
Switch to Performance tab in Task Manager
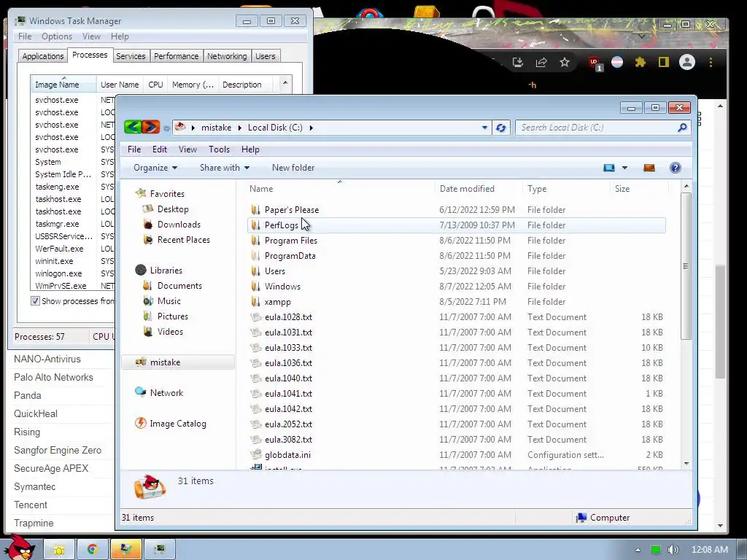176,56
